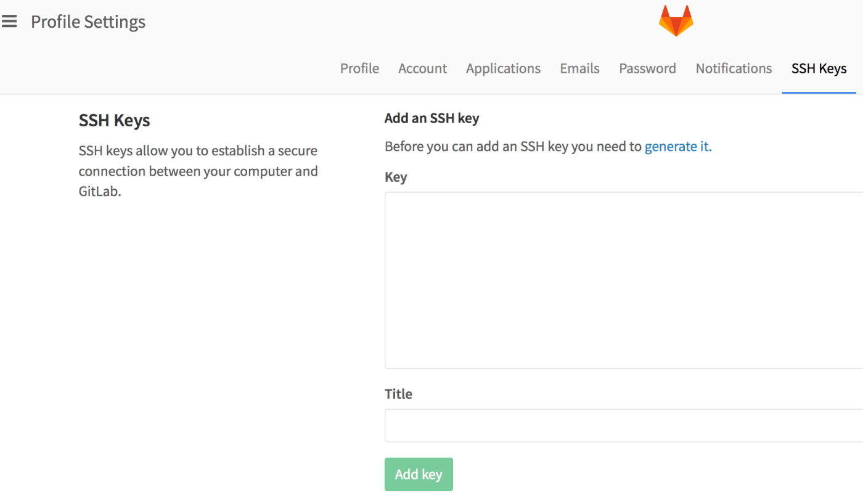The height and width of the screenshot is (504, 863).
Task: Open the navigation sidebar hamburger menu
Action: [x=9, y=20]
